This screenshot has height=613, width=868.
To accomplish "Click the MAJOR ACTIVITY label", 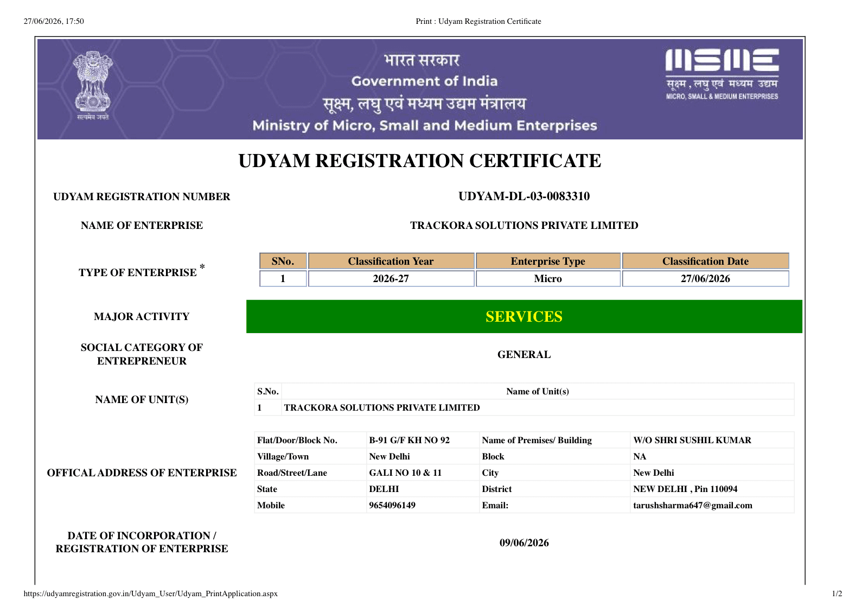I will point(142,317).
